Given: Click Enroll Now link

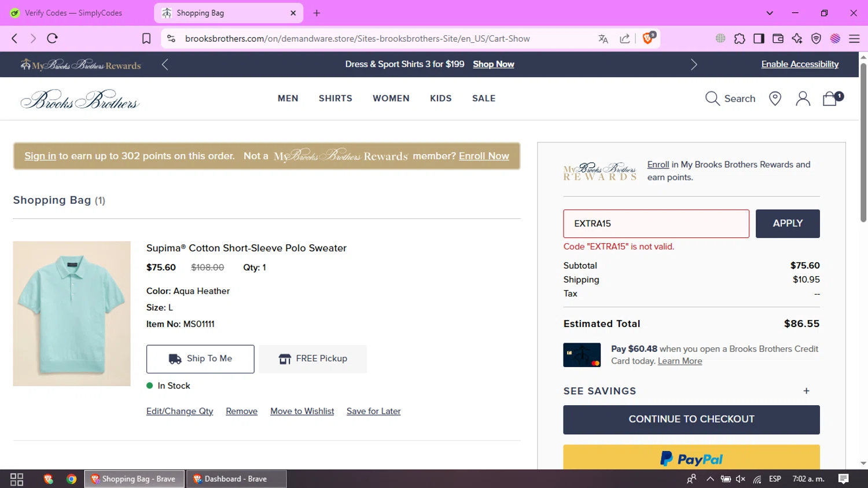Looking at the screenshot, I should [x=484, y=156].
